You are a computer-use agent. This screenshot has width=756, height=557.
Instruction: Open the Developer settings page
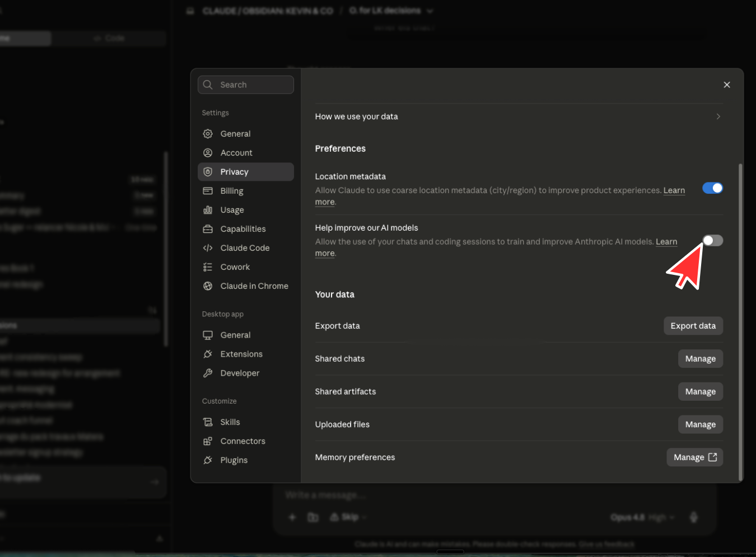coord(245,373)
